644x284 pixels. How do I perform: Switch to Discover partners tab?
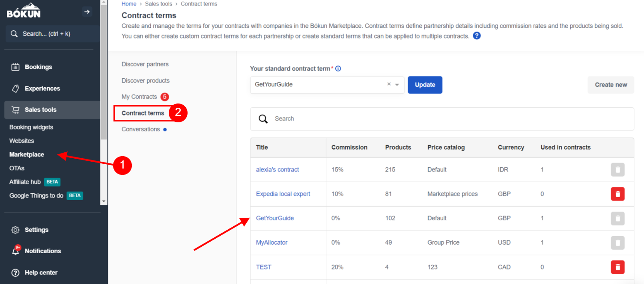(145, 64)
